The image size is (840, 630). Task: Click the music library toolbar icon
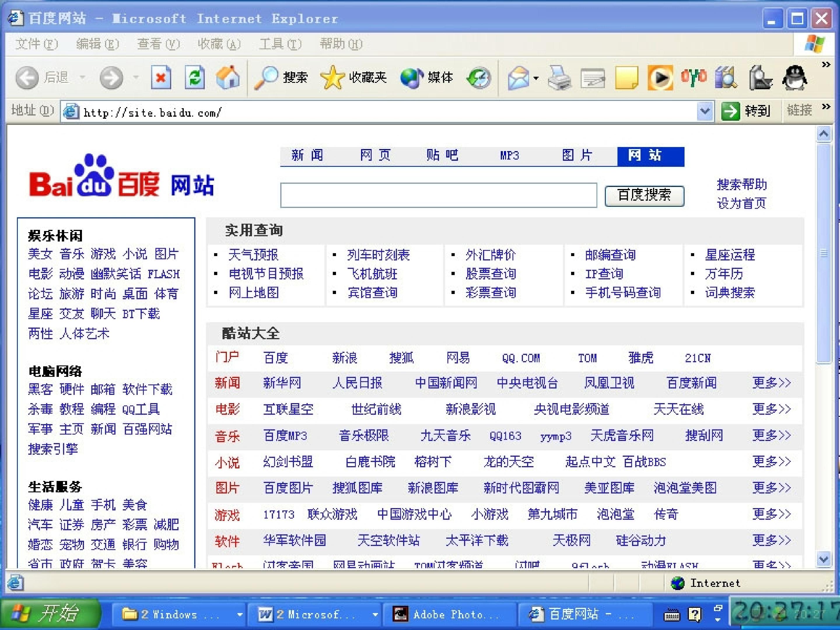727,78
